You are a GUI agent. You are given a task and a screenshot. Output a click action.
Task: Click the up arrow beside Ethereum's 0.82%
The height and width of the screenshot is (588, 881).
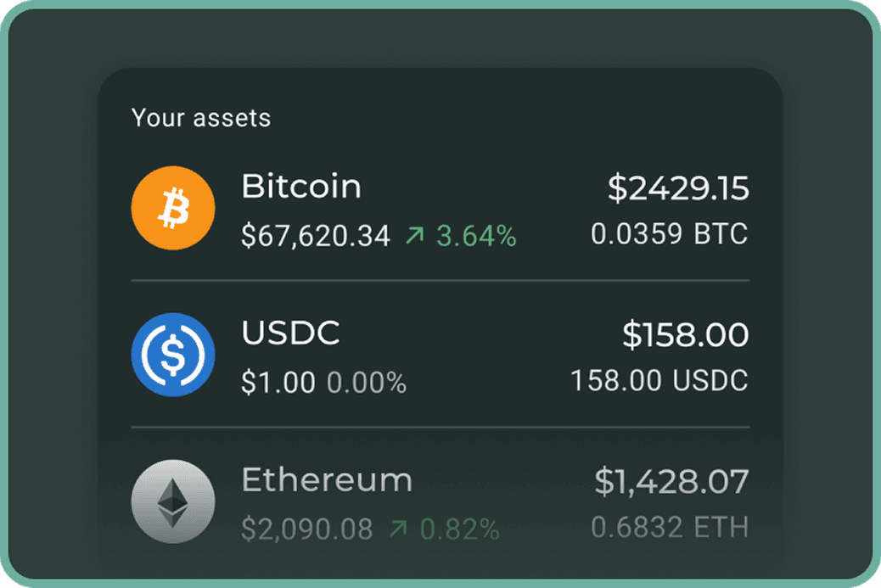tap(399, 528)
